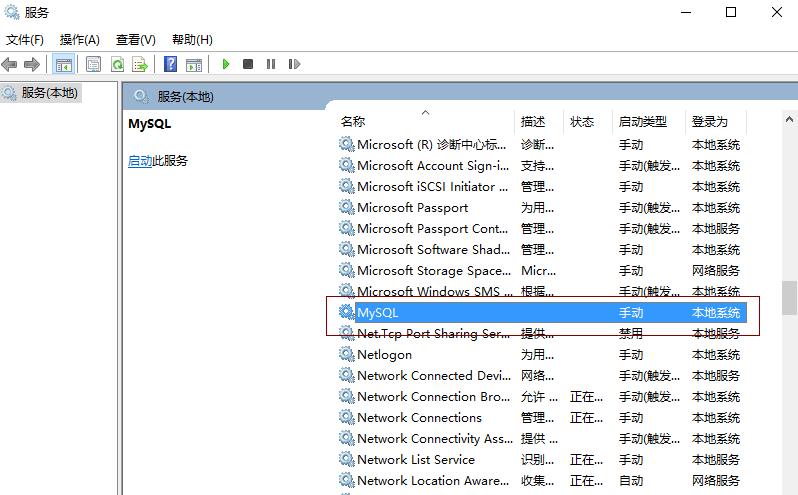Open the 文件(F) menu
The image size is (798, 495).
[24, 40]
